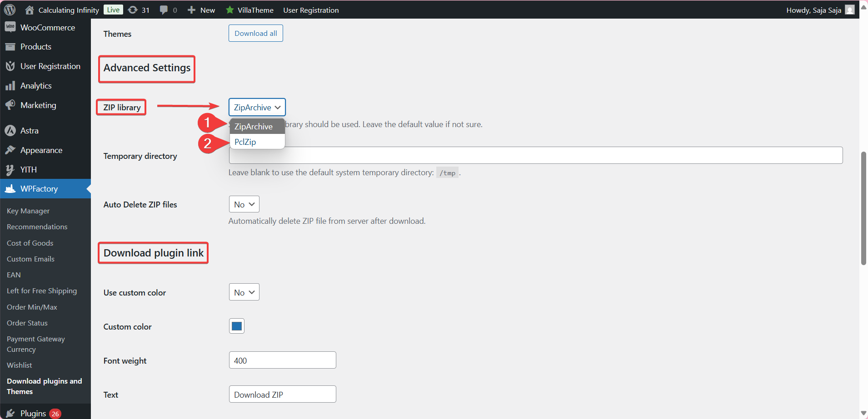This screenshot has height=419, width=868.
Task: Click the WooCommerce sidebar icon
Action: [x=10, y=27]
